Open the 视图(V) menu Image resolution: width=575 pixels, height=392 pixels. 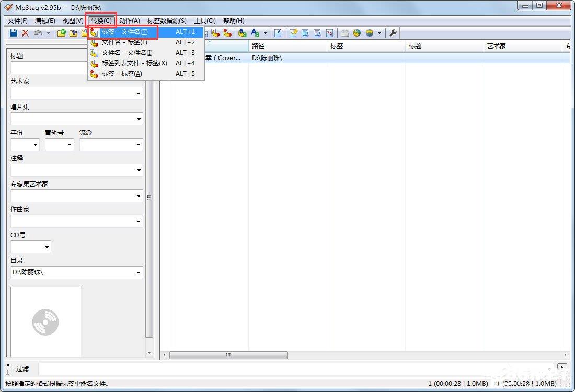click(73, 21)
